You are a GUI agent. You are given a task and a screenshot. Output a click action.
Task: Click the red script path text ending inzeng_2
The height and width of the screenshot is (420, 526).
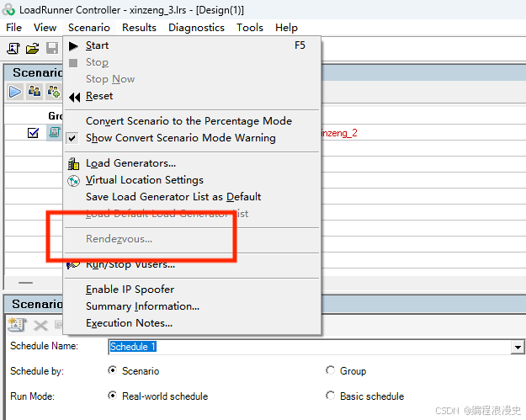339,133
